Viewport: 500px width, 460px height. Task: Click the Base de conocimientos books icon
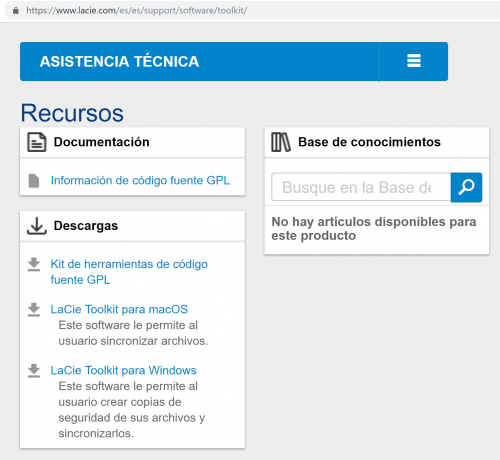[281, 142]
